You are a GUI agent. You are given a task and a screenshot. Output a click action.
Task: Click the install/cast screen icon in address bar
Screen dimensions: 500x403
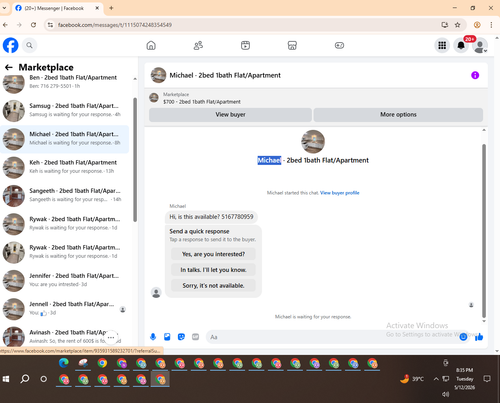point(444,25)
